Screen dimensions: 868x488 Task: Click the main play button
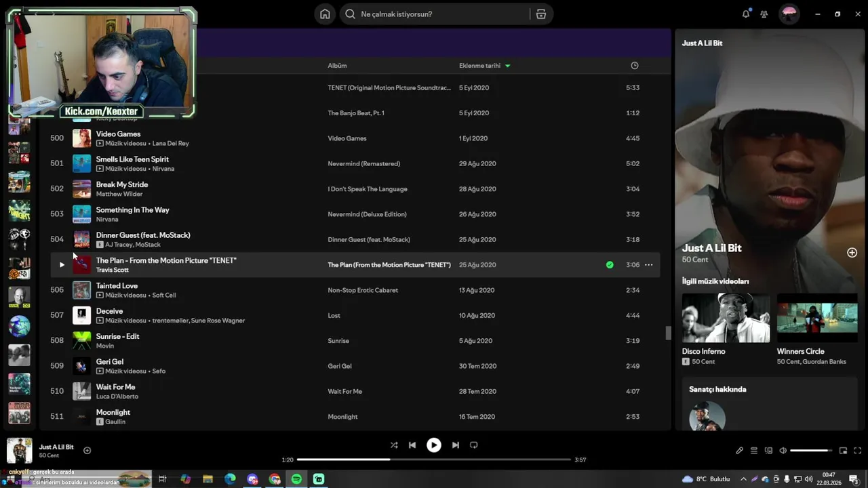(x=433, y=445)
